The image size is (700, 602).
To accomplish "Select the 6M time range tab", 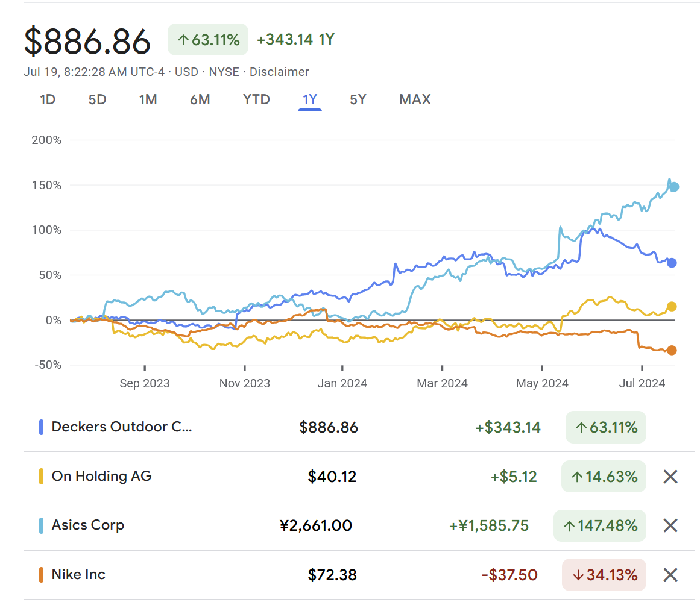I will coord(200,99).
